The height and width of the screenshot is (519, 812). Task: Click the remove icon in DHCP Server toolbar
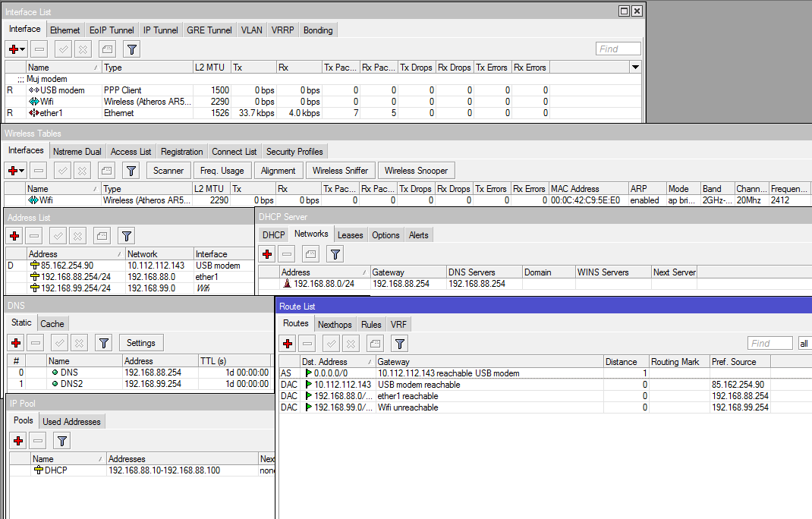287,254
